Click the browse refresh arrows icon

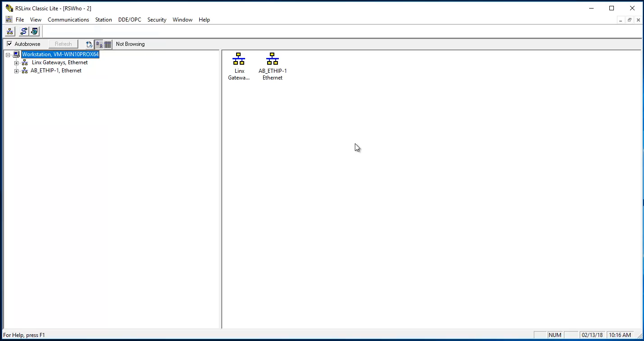89,44
